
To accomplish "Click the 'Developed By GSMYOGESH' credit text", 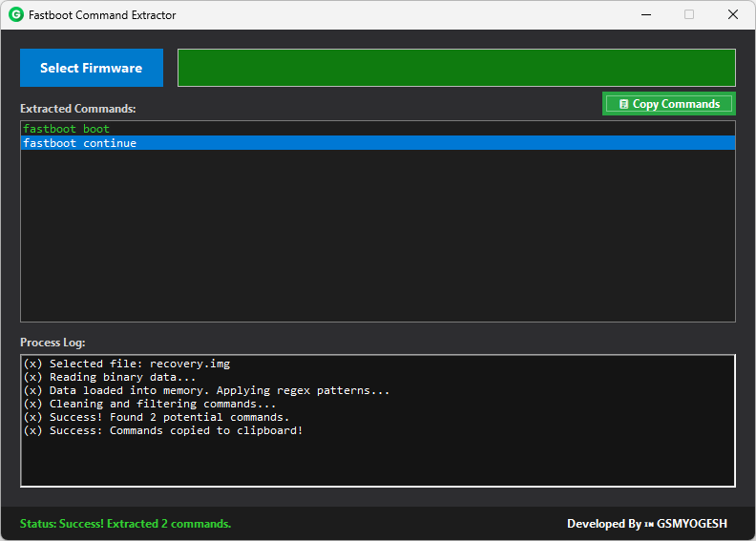I will click(x=646, y=524).
